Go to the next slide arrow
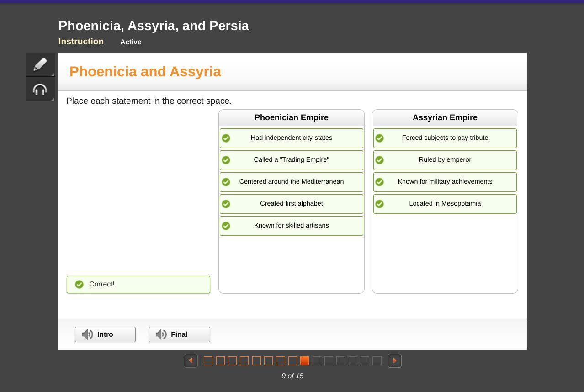This screenshot has width=584, height=392. [x=394, y=360]
